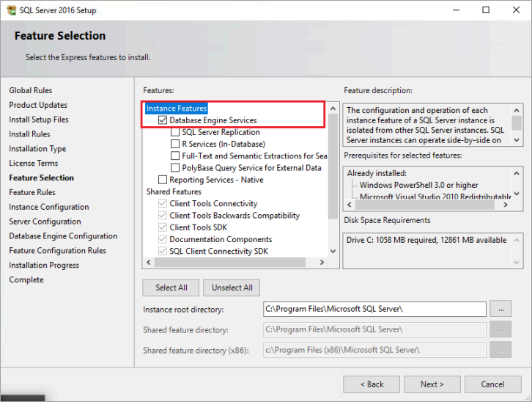Go to Installation Type step
This screenshot has width=532, height=402.
[x=37, y=149]
